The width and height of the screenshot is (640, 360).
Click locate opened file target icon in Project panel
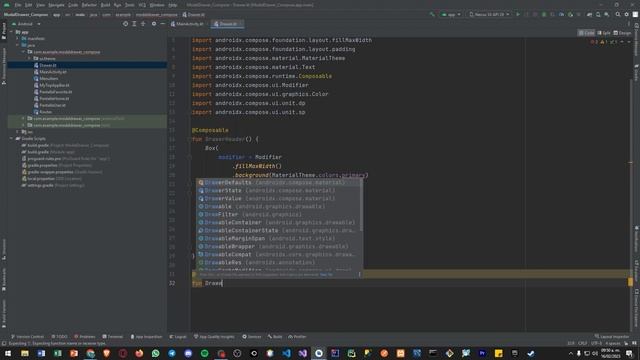(125, 24)
